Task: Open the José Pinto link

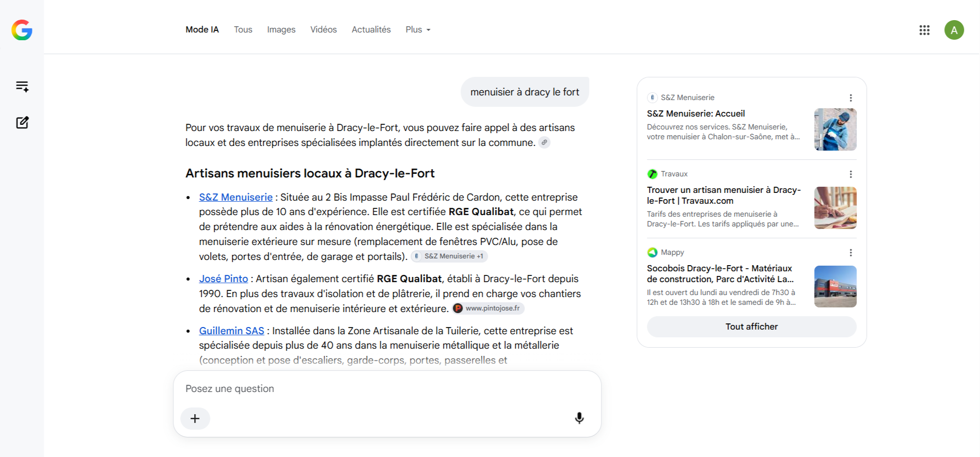Action: [223, 279]
